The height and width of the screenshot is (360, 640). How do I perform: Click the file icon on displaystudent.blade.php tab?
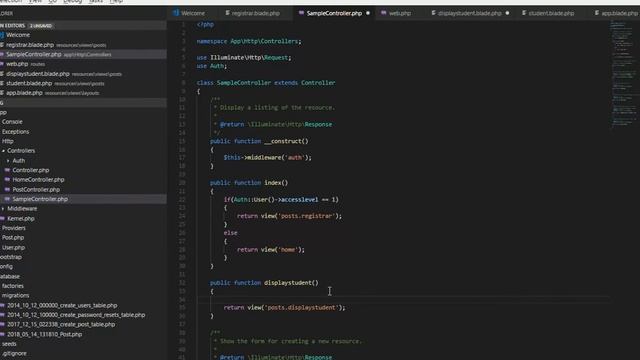pos(433,13)
